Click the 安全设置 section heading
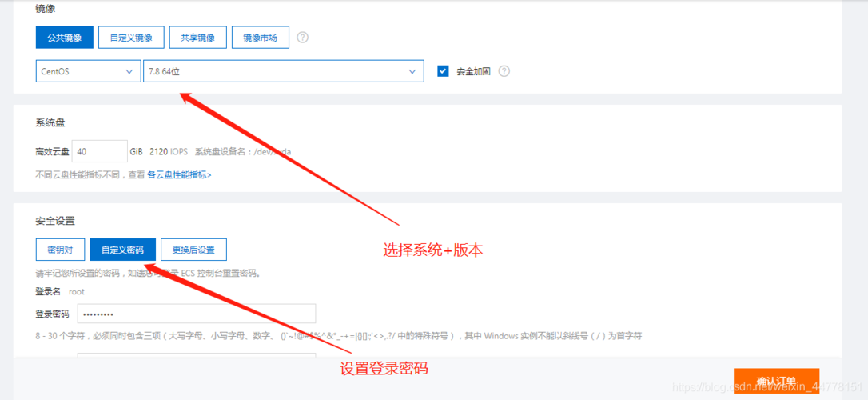 click(55, 221)
